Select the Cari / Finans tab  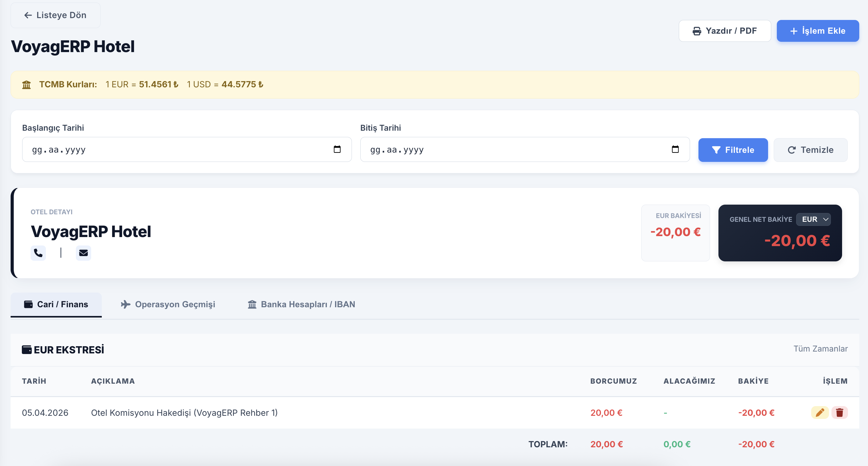point(56,304)
